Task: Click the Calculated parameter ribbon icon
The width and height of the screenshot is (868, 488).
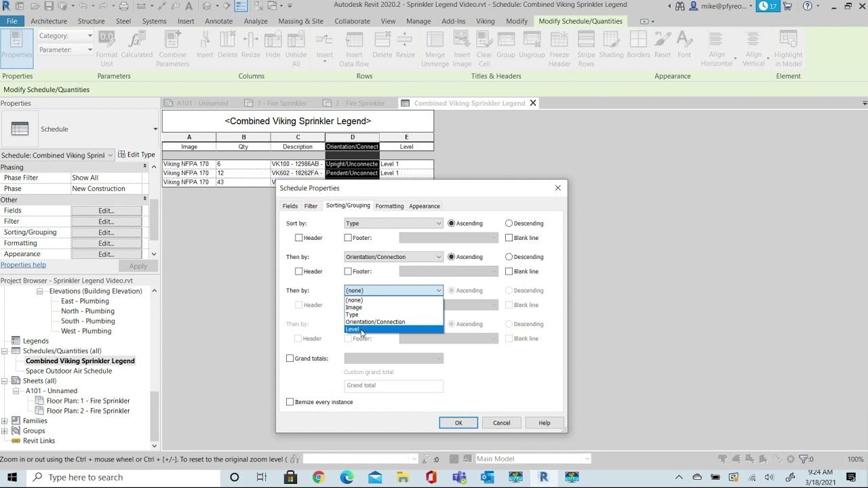Action: point(137,40)
